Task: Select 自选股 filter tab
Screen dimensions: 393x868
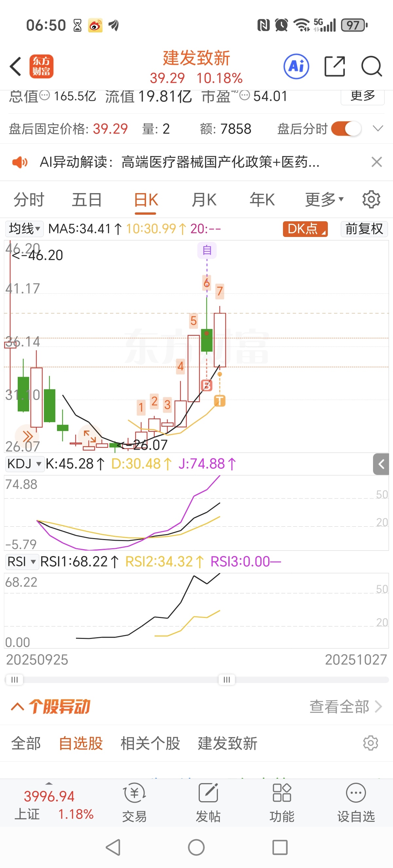Action: [x=81, y=743]
